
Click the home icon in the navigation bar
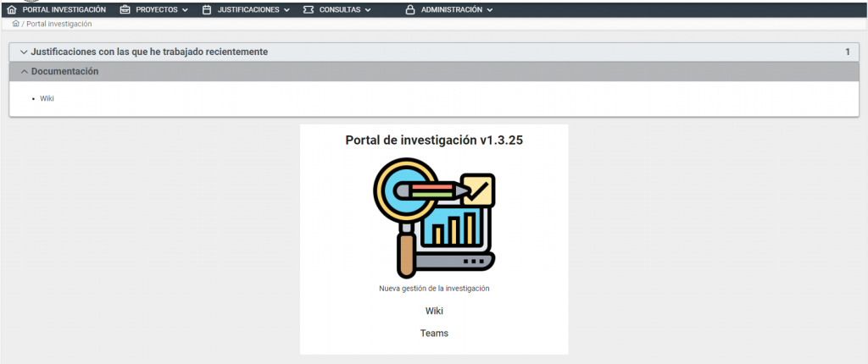pyautogui.click(x=12, y=10)
